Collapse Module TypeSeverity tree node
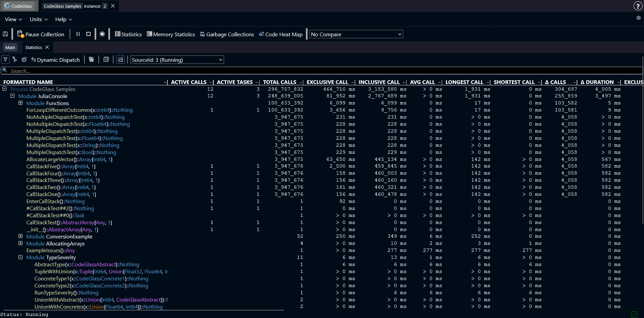 point(20,257)
